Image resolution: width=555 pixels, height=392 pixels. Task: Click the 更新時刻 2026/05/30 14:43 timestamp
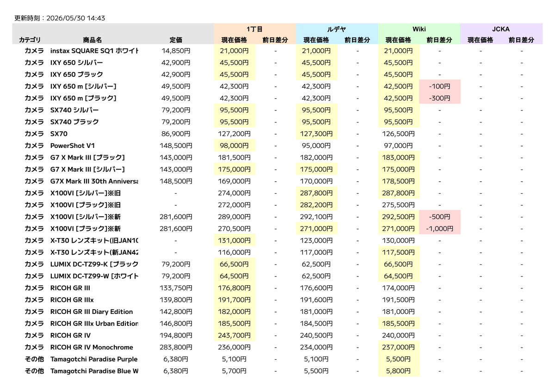[60, 18]
